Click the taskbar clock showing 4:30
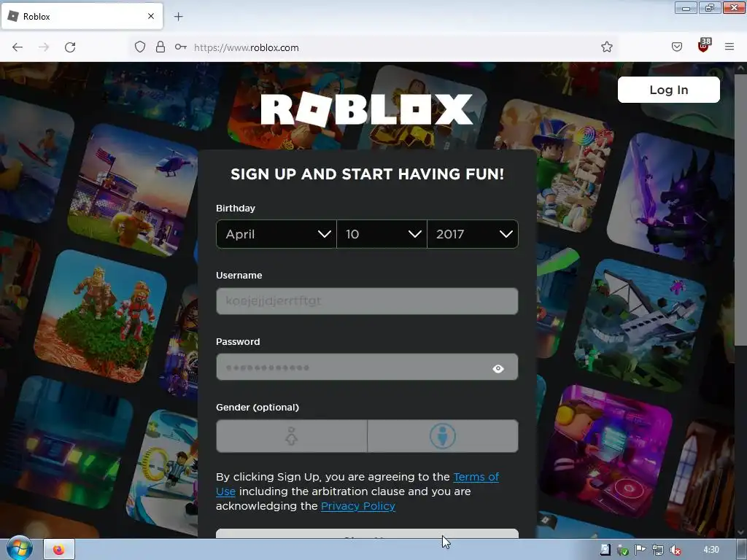Image resolution: width=747 pixels, height=560 pixels. coord(711,550)
